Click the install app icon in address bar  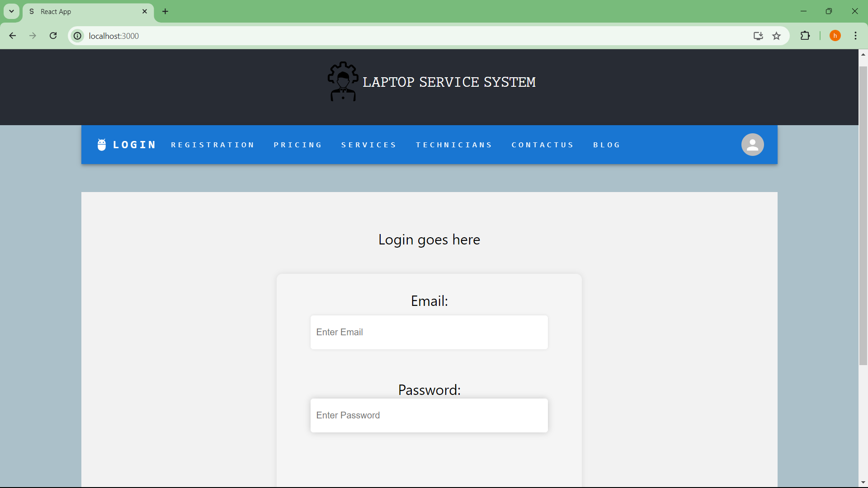758,36
